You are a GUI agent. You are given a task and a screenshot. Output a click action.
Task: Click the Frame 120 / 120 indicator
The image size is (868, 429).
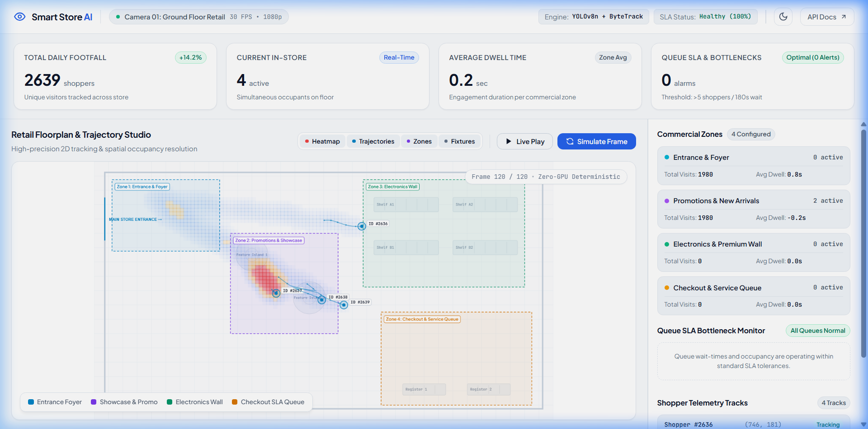546,177
